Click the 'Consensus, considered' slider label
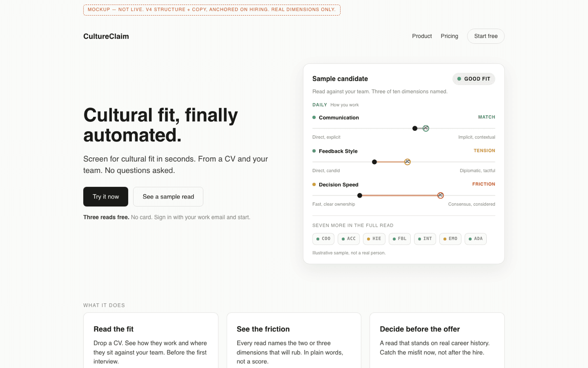Screen dimensions: 588x368 [471, 204]
